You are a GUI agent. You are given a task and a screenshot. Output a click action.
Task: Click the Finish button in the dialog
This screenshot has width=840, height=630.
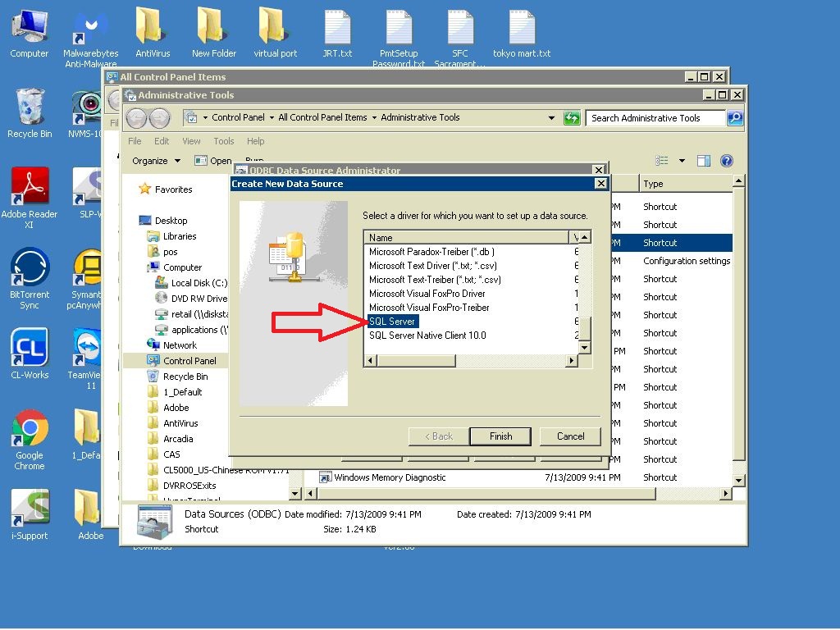[x=500, y=436]
